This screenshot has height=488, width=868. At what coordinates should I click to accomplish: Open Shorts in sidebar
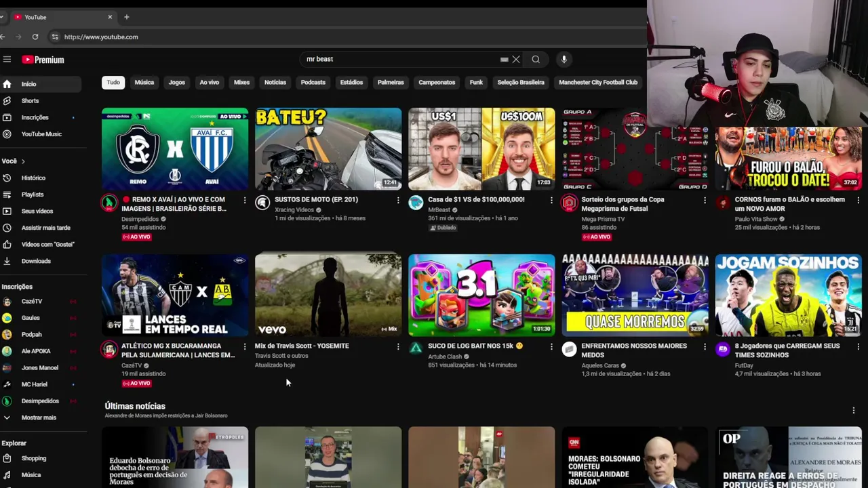pyautogui.click(x=41, y=101)
